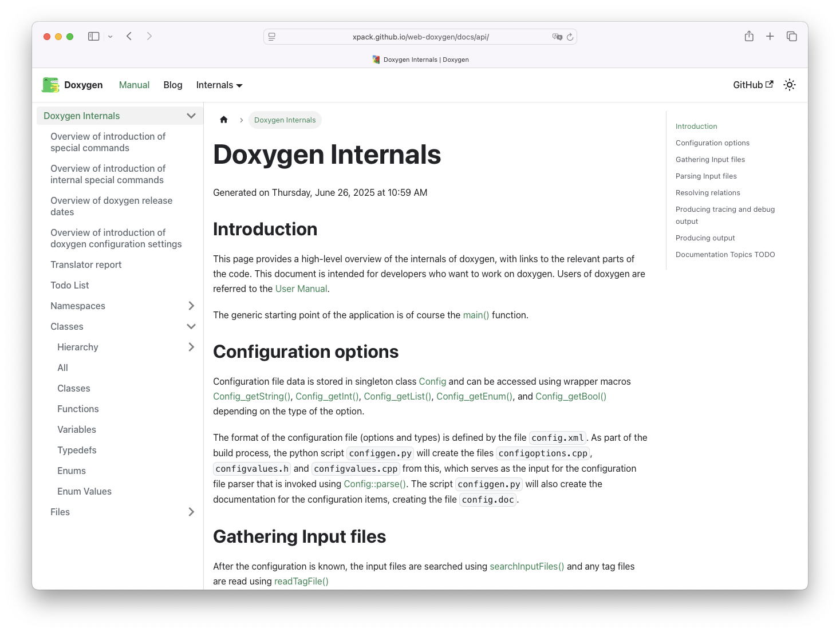Jump to Gathering Input files in contents
Image resolution: width=840 pixels, height=632 pixels.
710,160
